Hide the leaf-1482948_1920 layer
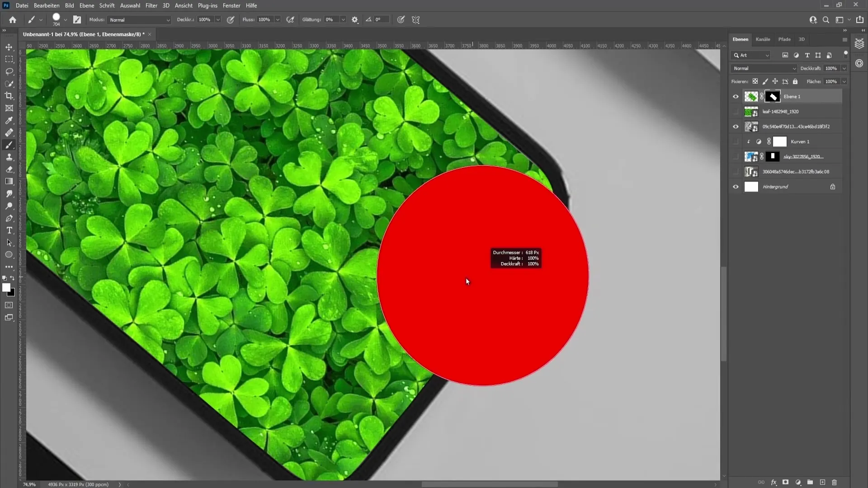This screenshot has height=488, width=868. (x=736, y=112)
